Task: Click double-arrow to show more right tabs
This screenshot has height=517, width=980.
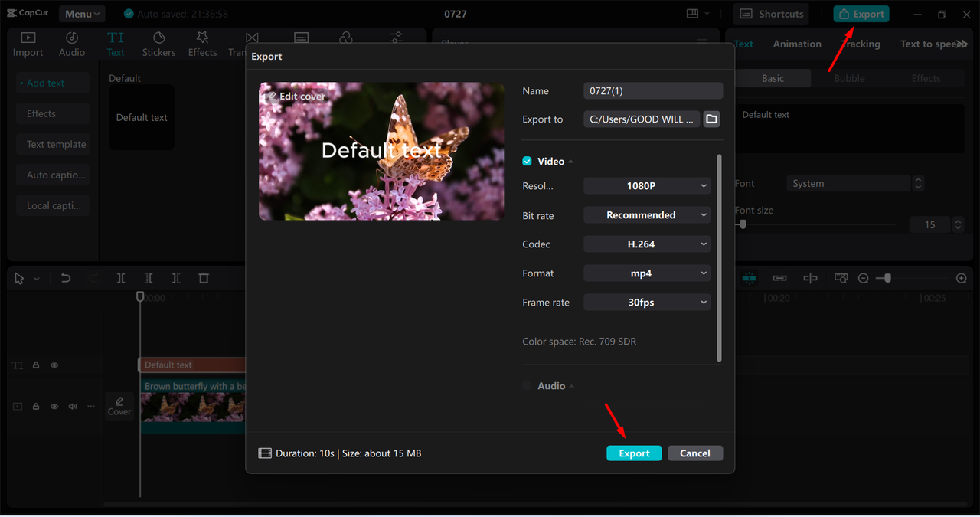Action: pyautogui.click(x=962, y=44)
